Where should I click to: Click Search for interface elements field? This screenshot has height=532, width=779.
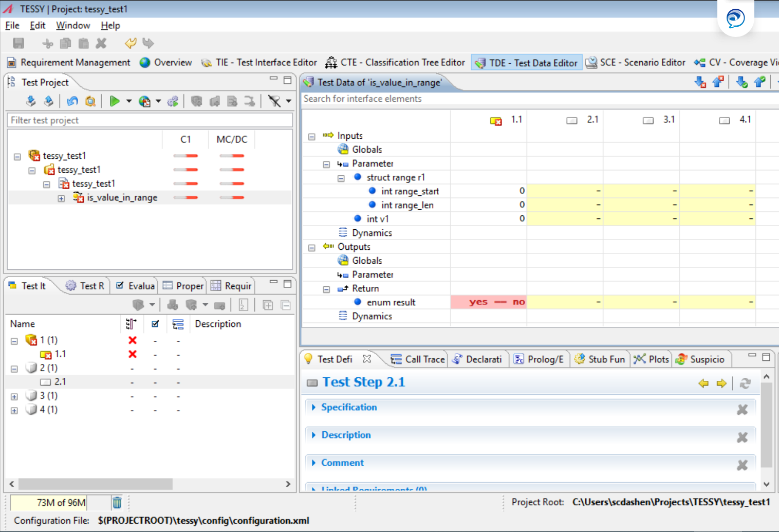click(x=540, y=99)
